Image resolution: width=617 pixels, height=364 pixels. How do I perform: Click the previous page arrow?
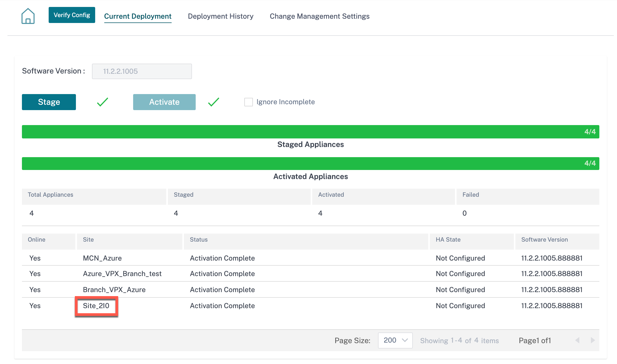(577, 340)
